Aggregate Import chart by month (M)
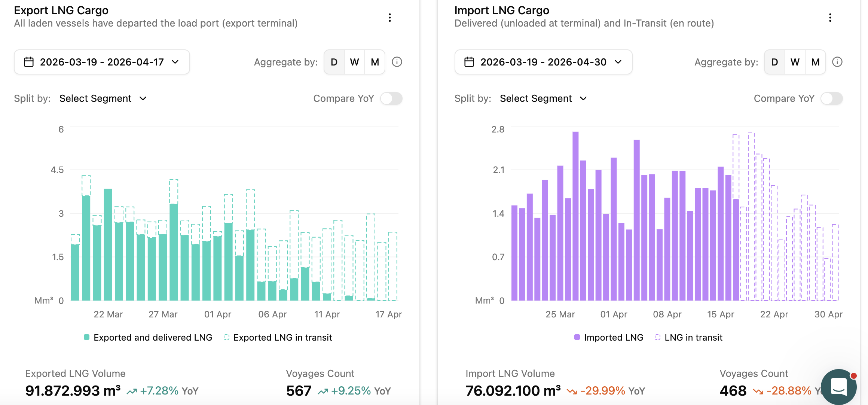 pyautogui.click(x=815, y=62)
